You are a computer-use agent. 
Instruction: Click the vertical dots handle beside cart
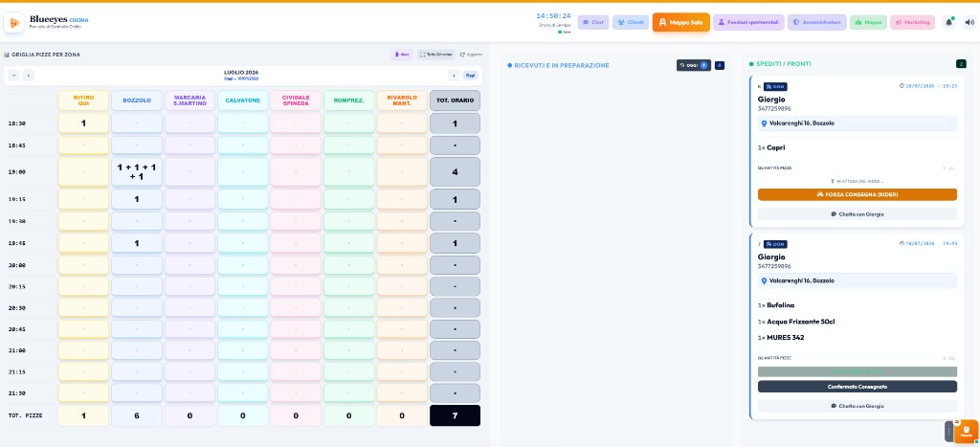coord(948,432)
